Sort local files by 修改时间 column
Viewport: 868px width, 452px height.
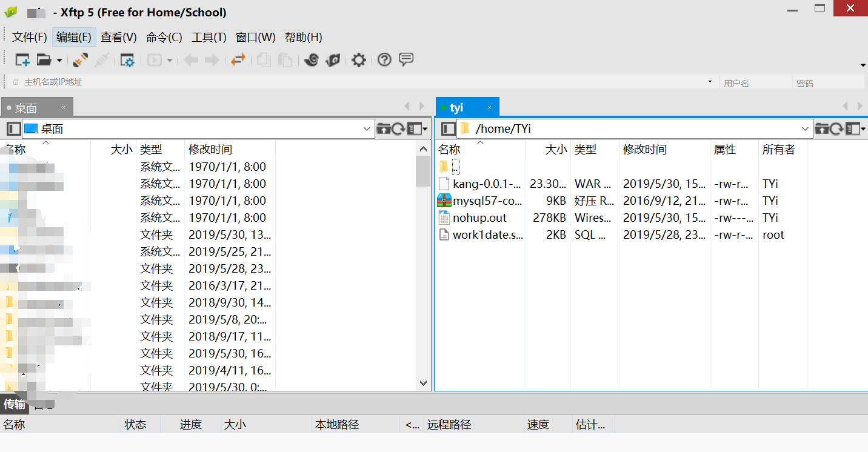tap(230, 149)
